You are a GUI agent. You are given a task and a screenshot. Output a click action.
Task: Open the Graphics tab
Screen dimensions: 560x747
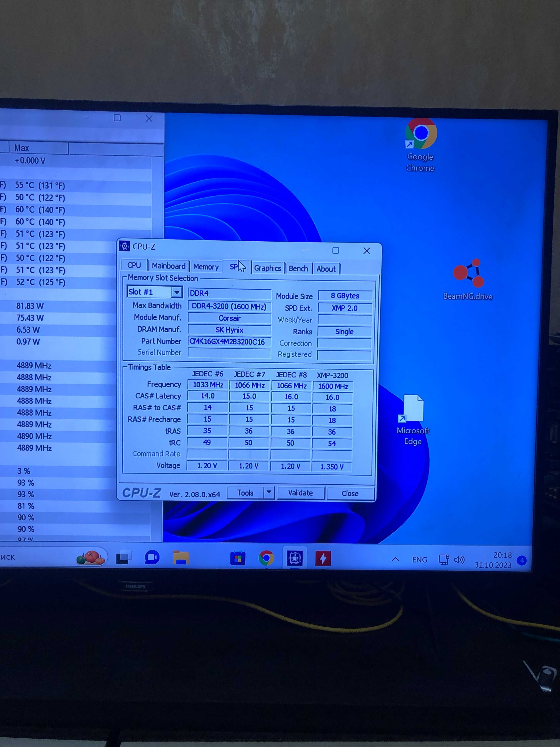pos(268,268)
